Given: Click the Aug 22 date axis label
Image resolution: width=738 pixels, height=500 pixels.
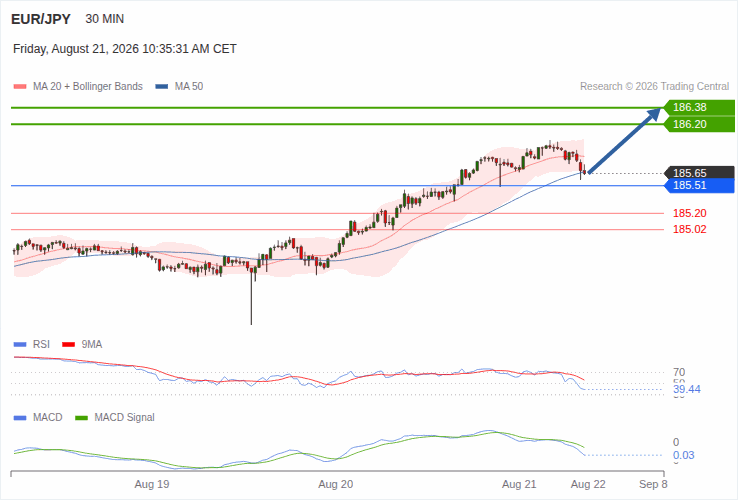Looking at the screenshot, I should (588, 484).
